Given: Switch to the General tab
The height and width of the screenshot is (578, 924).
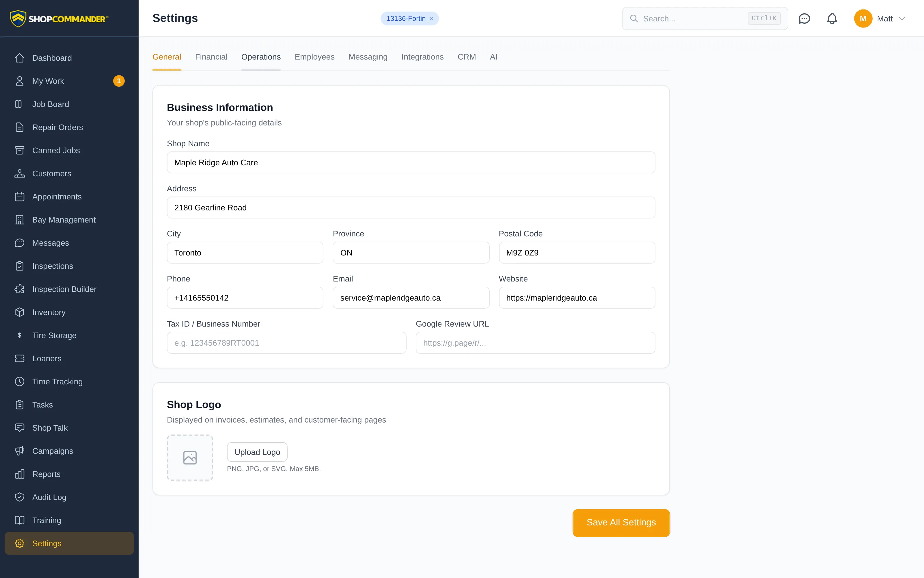Looking at the screenshot, I should click(167, 57).
